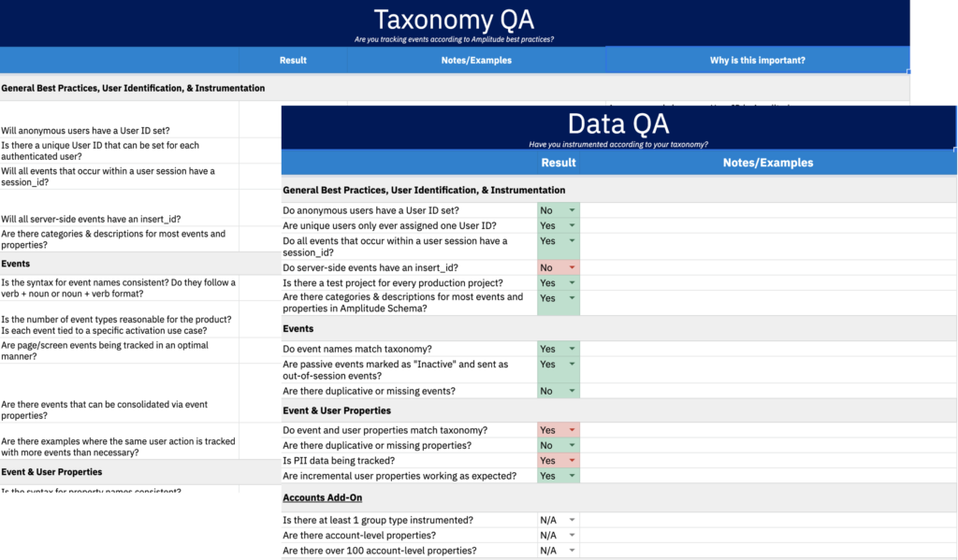Select Taxonomy QA Notes/Examples column header
The height and width of the screenshot is (560, 958).
point(476,60)
